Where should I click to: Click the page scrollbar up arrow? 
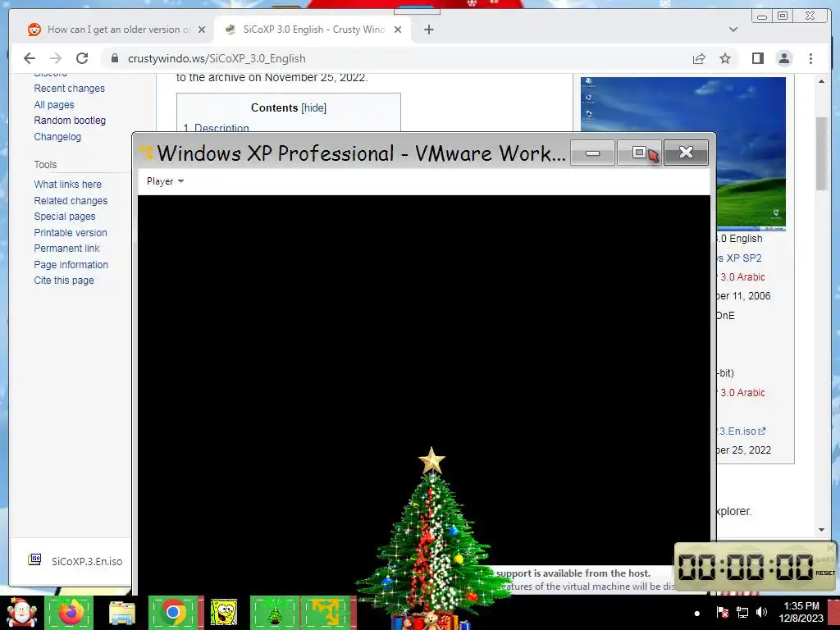coord(821,81)
